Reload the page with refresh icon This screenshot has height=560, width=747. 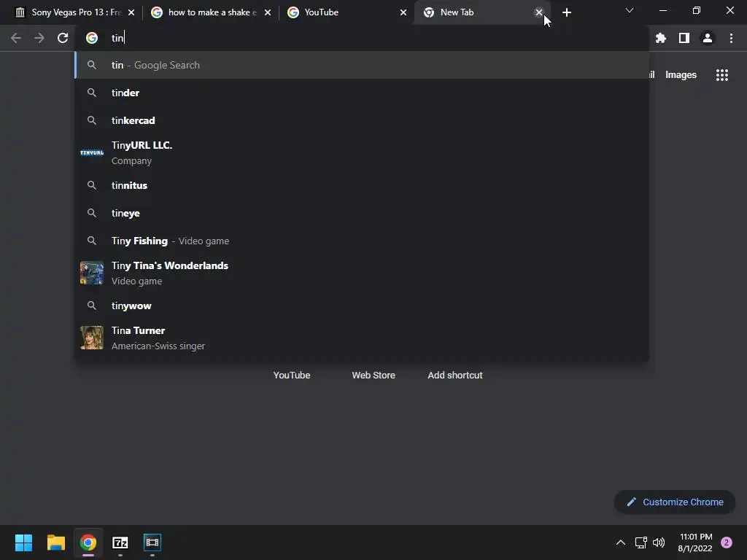tap(63, 38)
